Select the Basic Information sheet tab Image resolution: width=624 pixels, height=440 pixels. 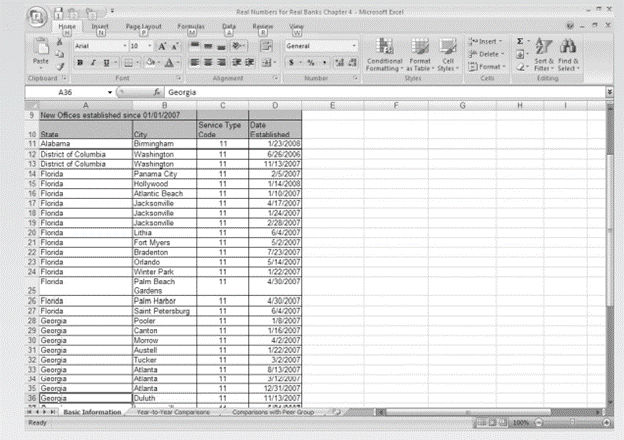pos(92,412)
